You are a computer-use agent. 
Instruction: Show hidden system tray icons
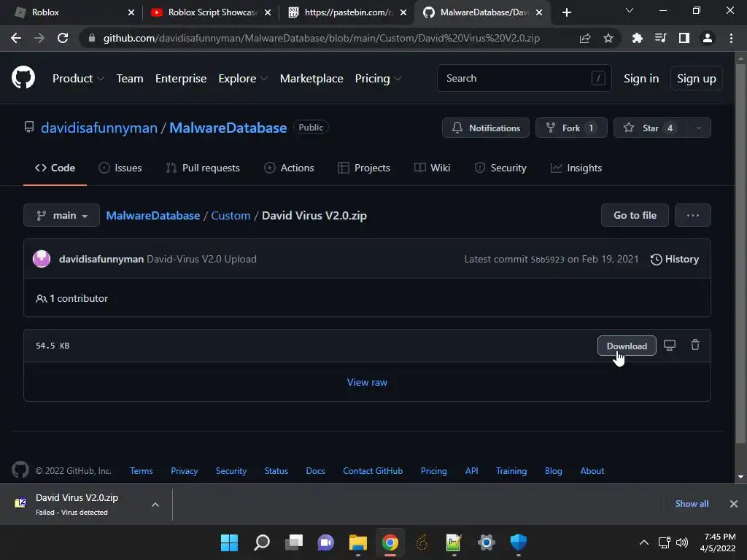[643, 542]
